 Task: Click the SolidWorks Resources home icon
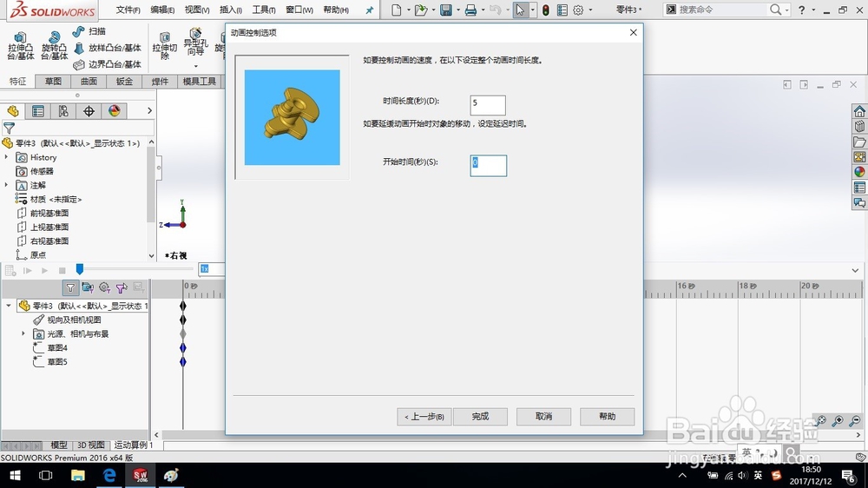point(859,111)
